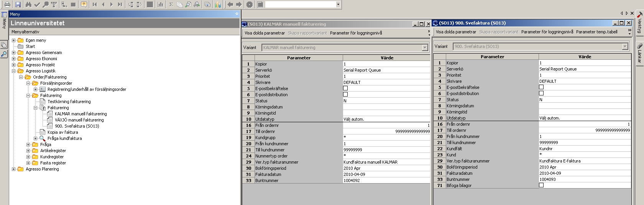Viewport: 644px width, 205px height.
Task: Click Kundfält value Kundnr cell
Action: point(585,149)
